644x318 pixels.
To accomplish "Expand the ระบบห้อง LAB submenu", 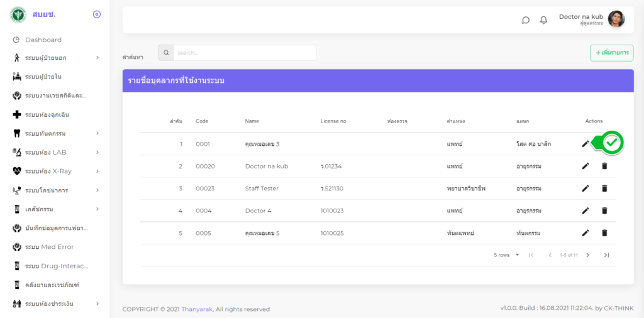I will tap(55, 152).
